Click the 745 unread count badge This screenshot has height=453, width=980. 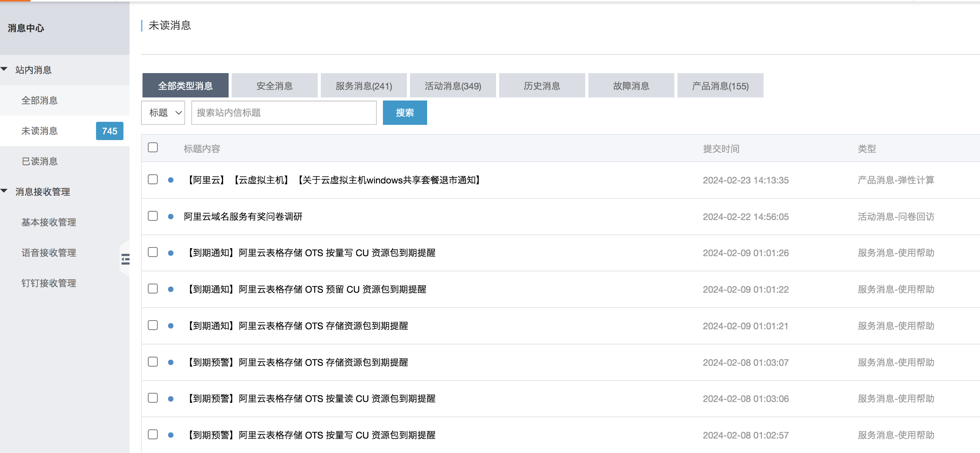tap(109, 131)
